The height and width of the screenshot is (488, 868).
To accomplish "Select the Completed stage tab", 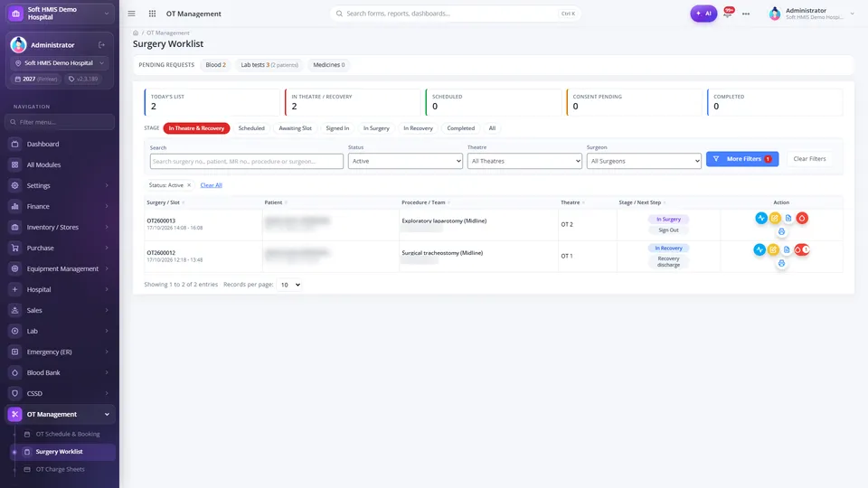I will point(460,128).
